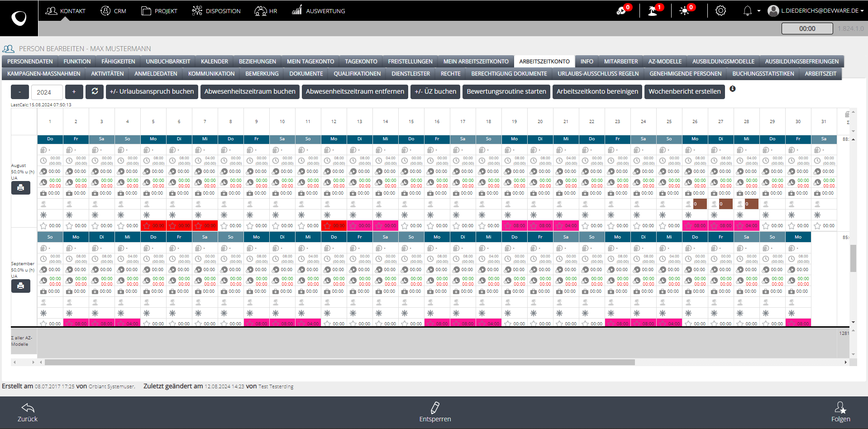Click the star icon for August 1
868x429 pixels.
[43, 226]
